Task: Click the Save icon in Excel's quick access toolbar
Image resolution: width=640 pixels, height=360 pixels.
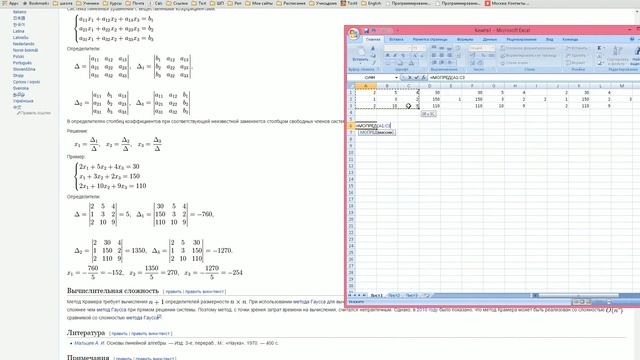Action: pyautogui.click(x=366, y=31)
